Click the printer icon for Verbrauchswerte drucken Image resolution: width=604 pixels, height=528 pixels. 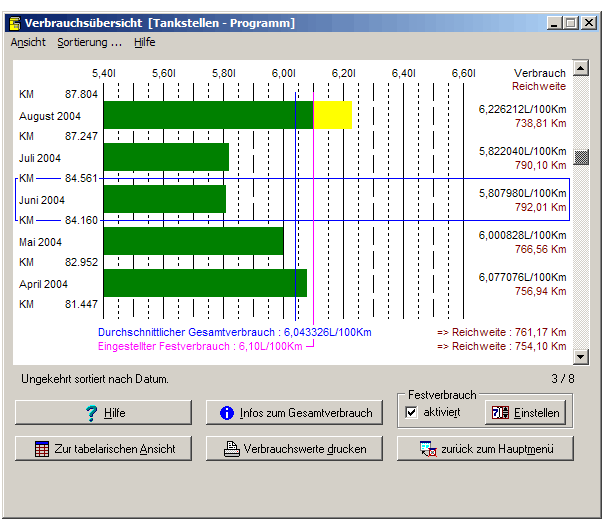[x=230, y=449]
